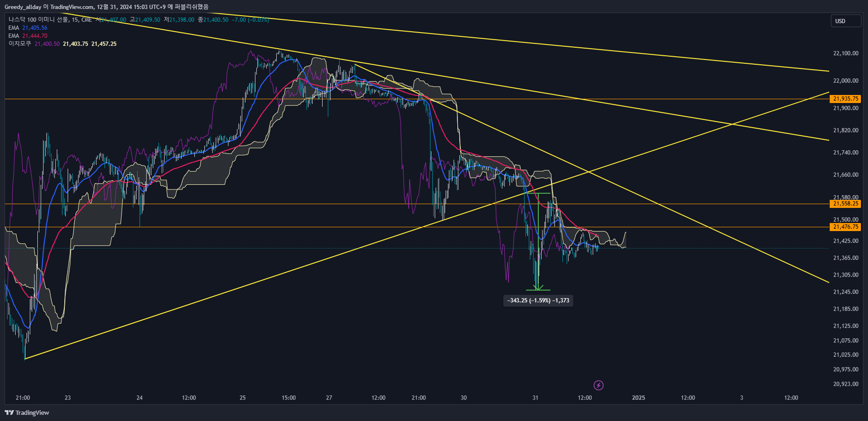This screenshot has height=421, width=868.
Task: Click the 23 date label on time axis
Action: [x=68, y=398]
